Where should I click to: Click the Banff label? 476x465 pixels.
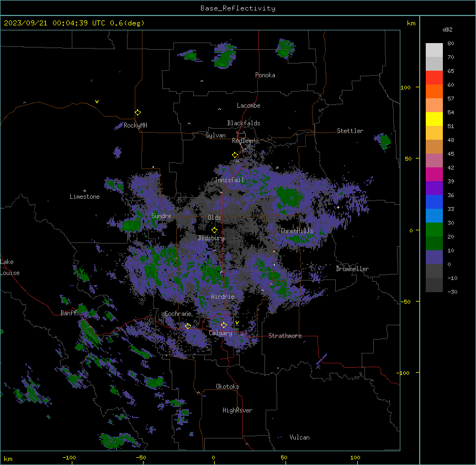68,313
